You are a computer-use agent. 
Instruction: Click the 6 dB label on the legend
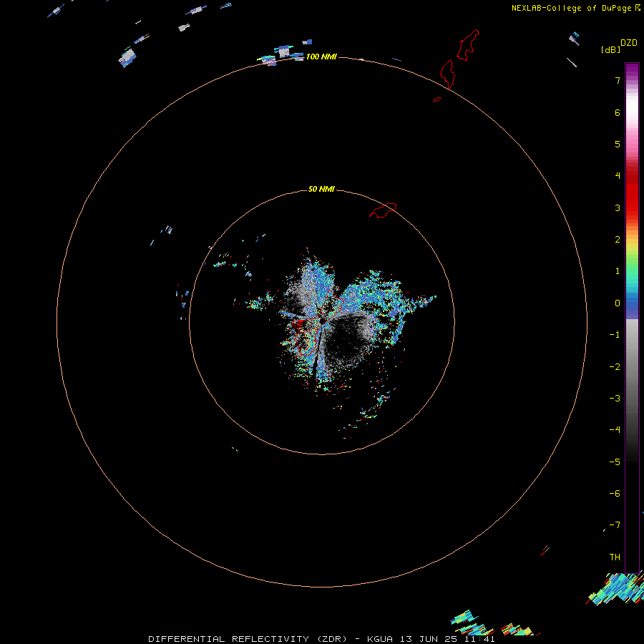[x=618, y=112]
